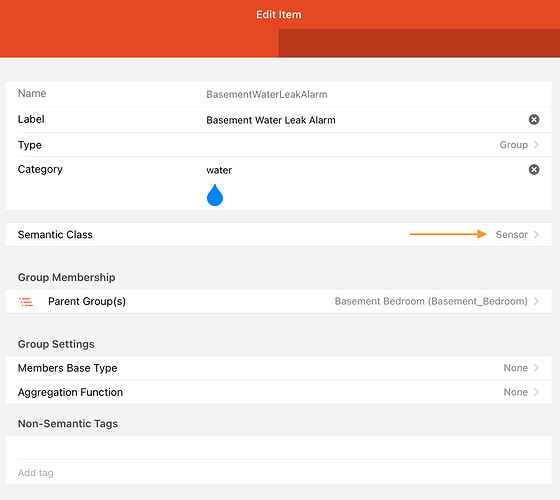This screenshot has height=500, width=560.
Task: Clear the Label field with X icon
Action: 534,119
